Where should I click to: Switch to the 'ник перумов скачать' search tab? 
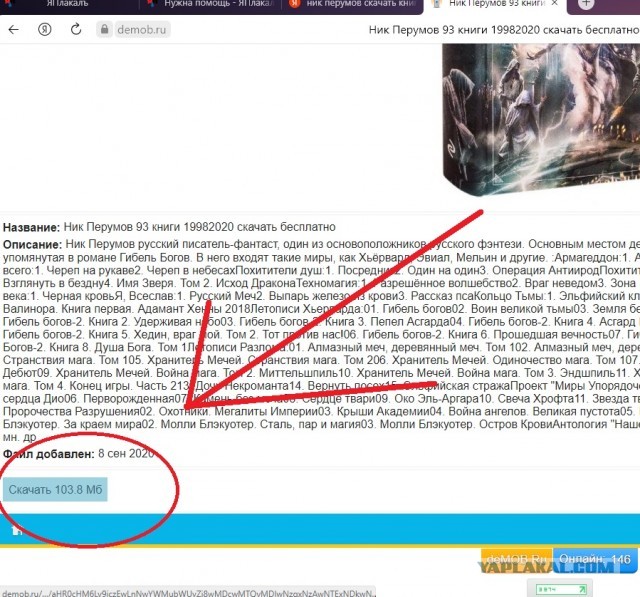353,4
